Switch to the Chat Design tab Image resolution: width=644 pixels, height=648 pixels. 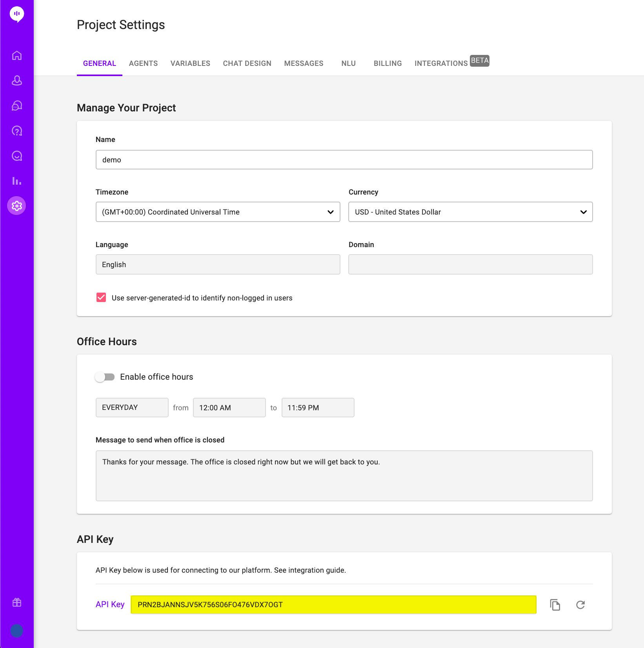247,63
